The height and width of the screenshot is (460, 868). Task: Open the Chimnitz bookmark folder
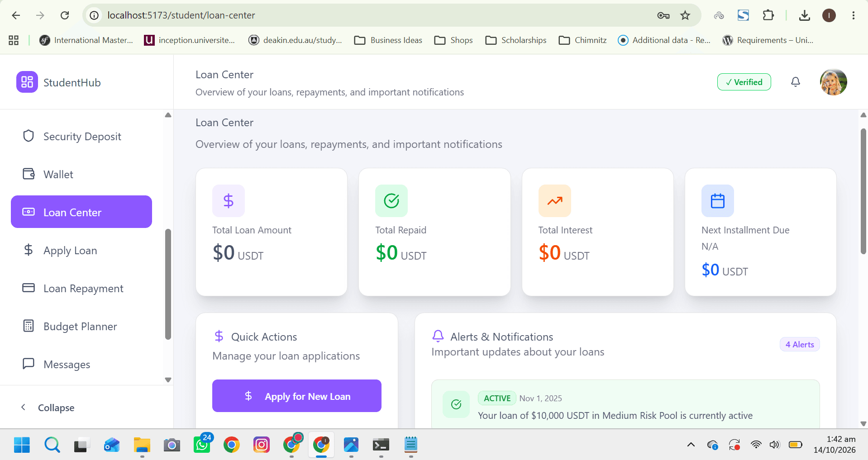point(583,40)
